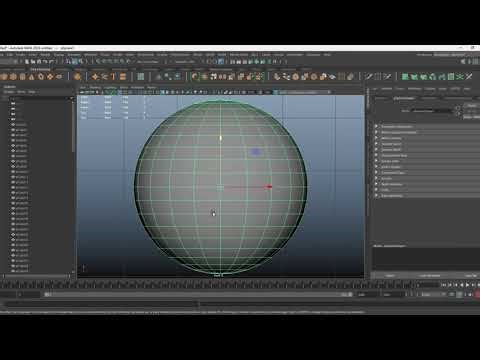The height and width of the screenshot is (360, 480).
Task: Toggle select by object type mode icon
Action: click(x=75, y=62)
